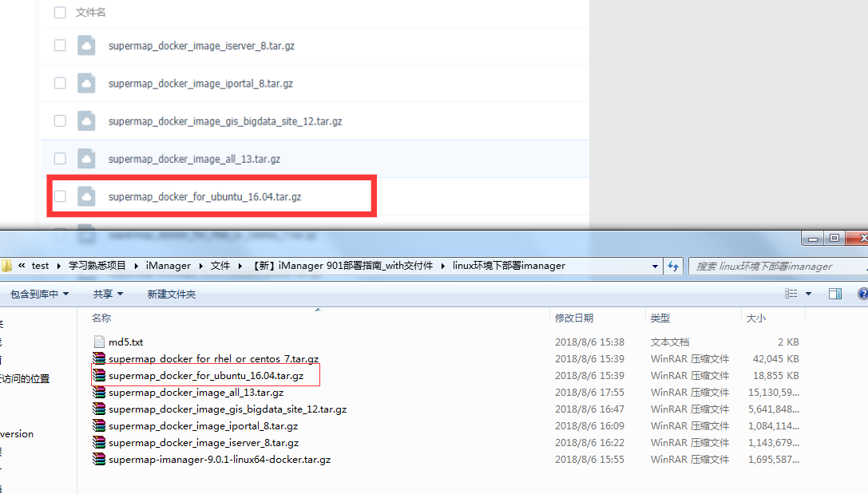
Task: Select md5.txt file name in Explorer
Action: [x=125, y=342]
